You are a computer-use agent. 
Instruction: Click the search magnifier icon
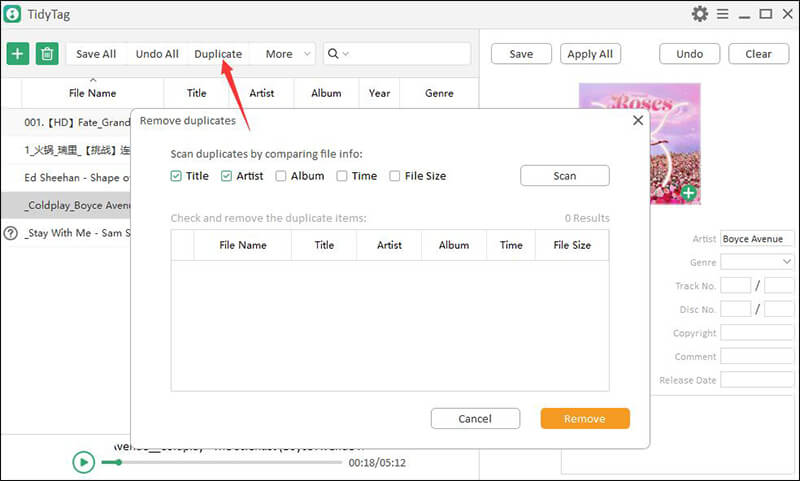(333, 54)
